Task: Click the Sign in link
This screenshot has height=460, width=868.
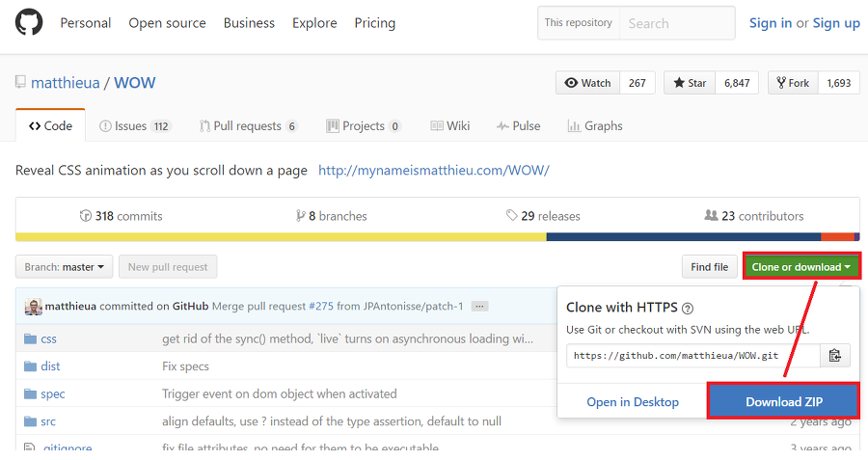Action: pos(770,23)
